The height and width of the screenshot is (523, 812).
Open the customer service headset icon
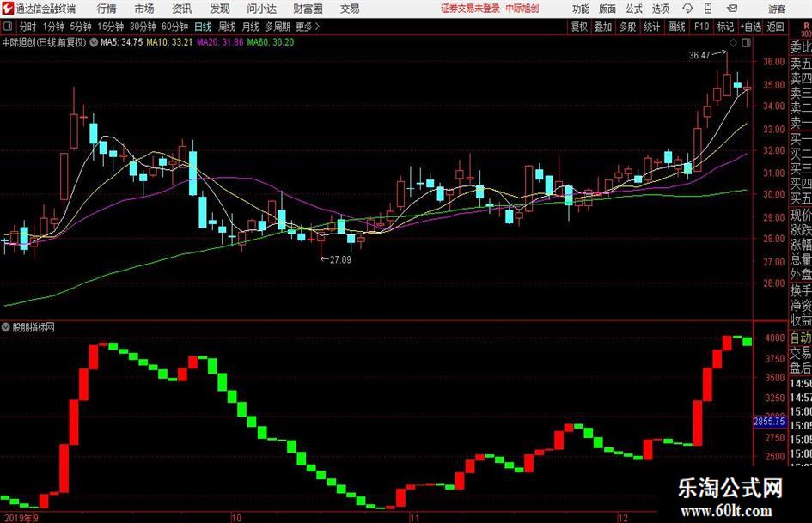click(x=687, y=9)
